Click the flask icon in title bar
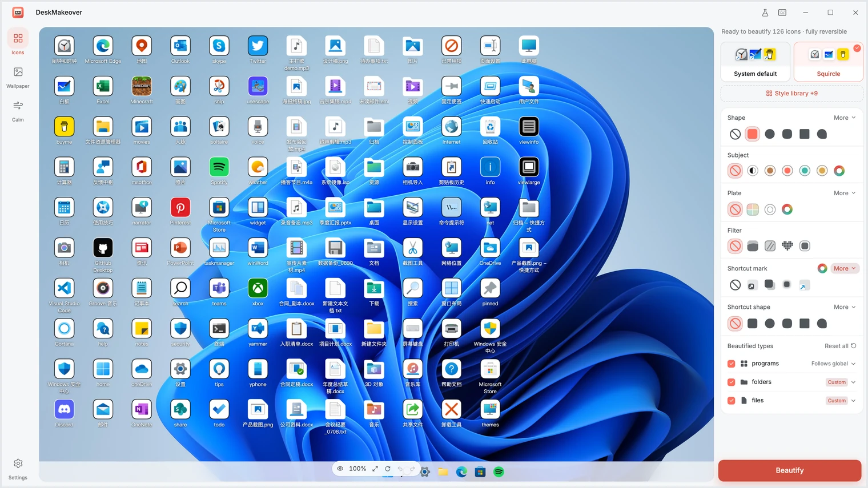The image size is (868, 488). point(765,13)
